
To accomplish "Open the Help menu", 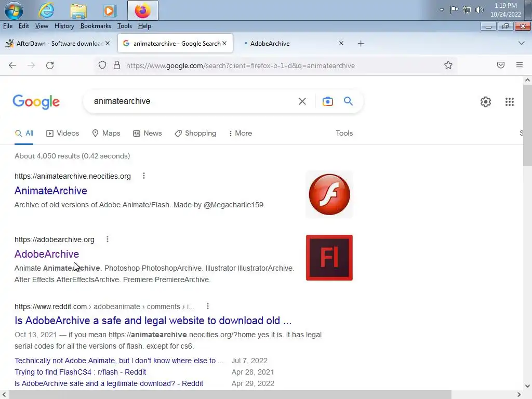I will coord(144,26).
